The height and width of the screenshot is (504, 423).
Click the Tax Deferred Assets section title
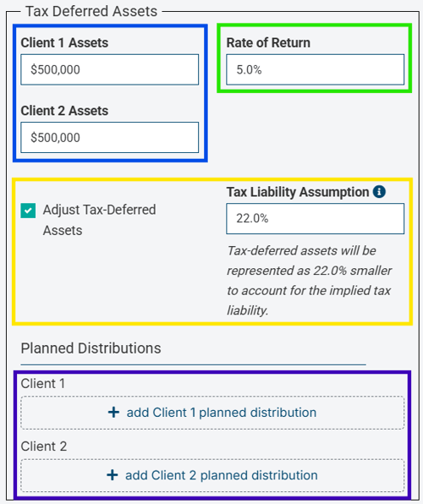click(x=91, y=11)
